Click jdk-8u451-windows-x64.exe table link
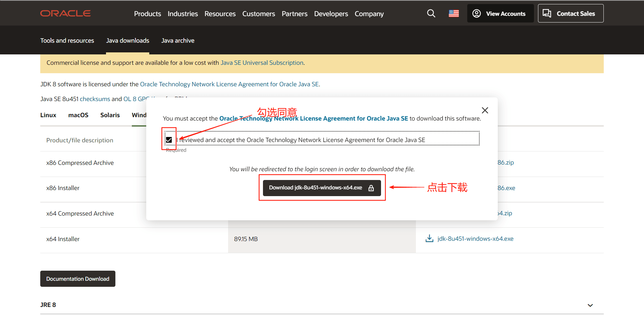This screenshot has height=316, width=644. click(475, 239)
